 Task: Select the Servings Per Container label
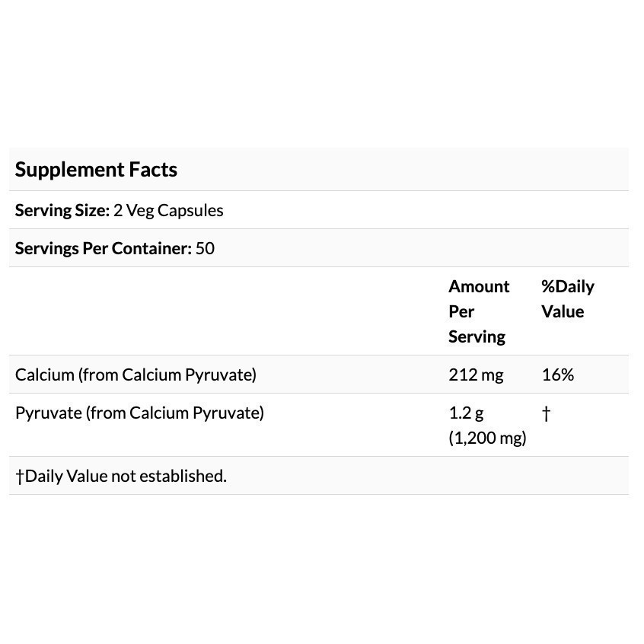(x=103, y=248)
